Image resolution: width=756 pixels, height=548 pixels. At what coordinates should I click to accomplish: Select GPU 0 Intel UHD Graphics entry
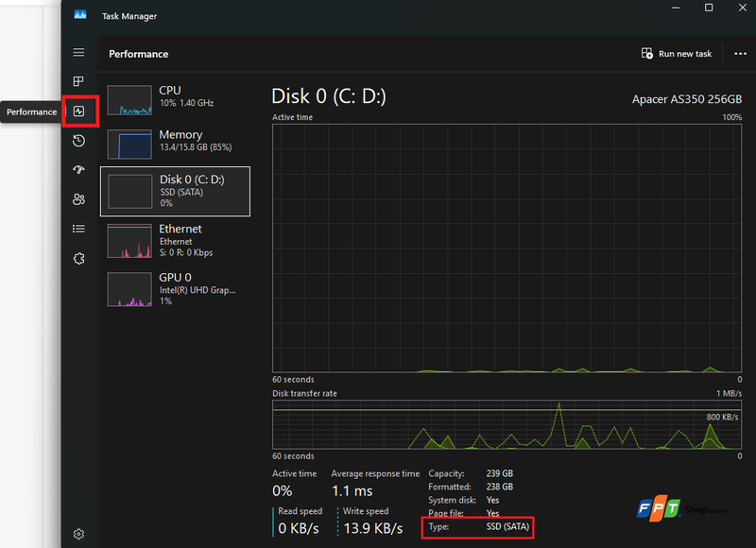coord(175,289)
